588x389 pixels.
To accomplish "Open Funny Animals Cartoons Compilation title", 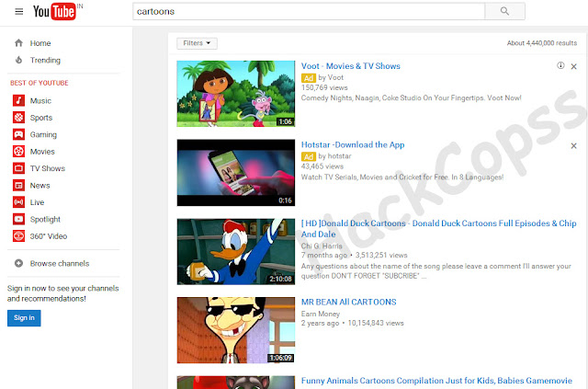I will (x=436, y=381).
